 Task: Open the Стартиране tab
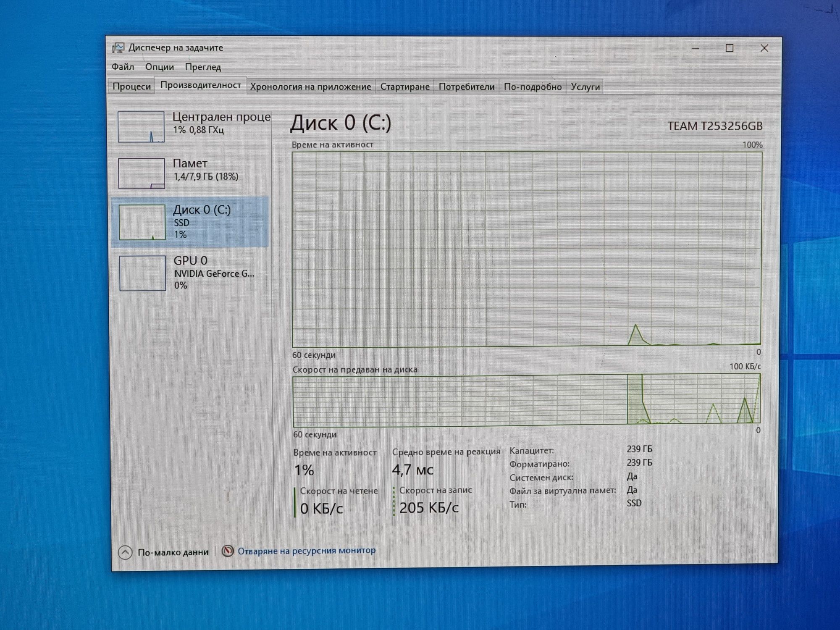(x=405, y=87)
